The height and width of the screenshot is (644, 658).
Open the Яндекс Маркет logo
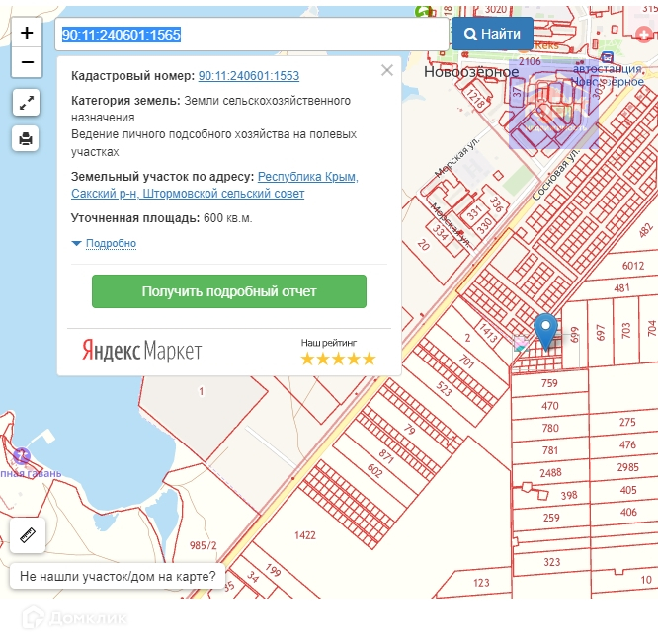pos(141,351)
